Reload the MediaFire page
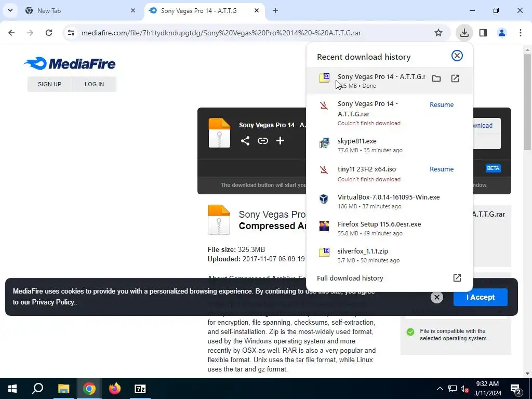 click(49, 33)
